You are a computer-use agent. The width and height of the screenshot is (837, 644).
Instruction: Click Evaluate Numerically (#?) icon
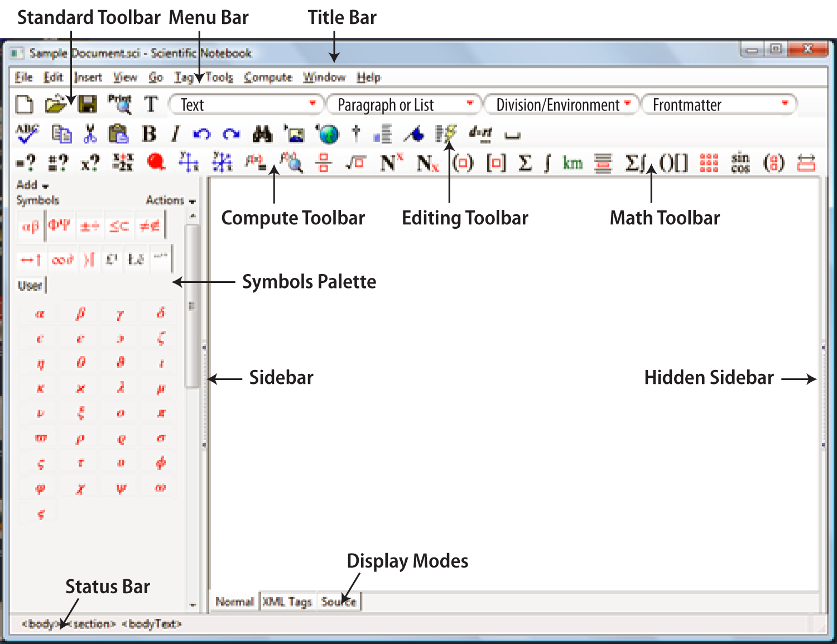57,163
